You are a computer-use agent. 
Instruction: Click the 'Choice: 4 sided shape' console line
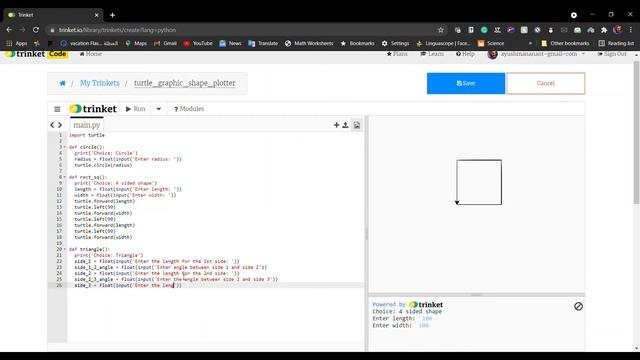click(407, 311)
